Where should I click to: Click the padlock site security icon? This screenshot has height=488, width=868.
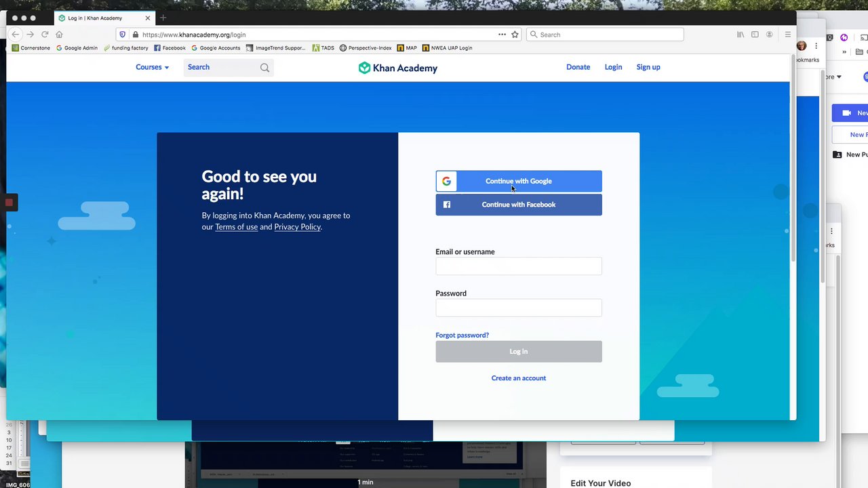tap(136, 35)
